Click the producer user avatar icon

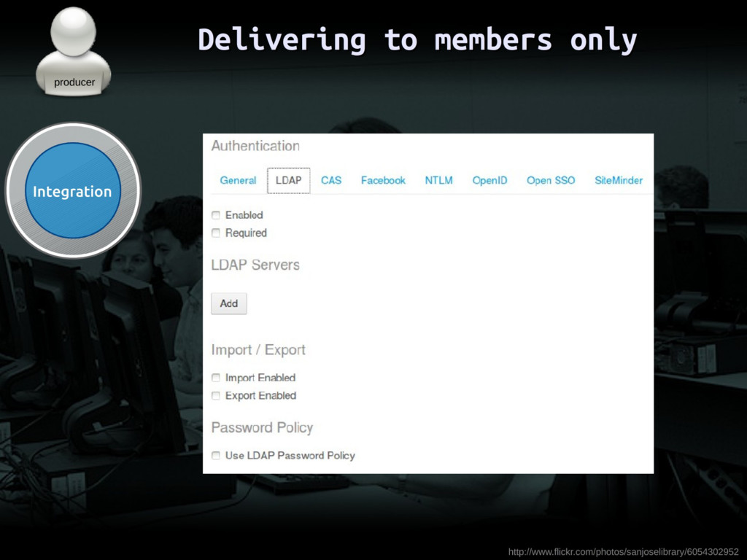click(x=74, y=52)
